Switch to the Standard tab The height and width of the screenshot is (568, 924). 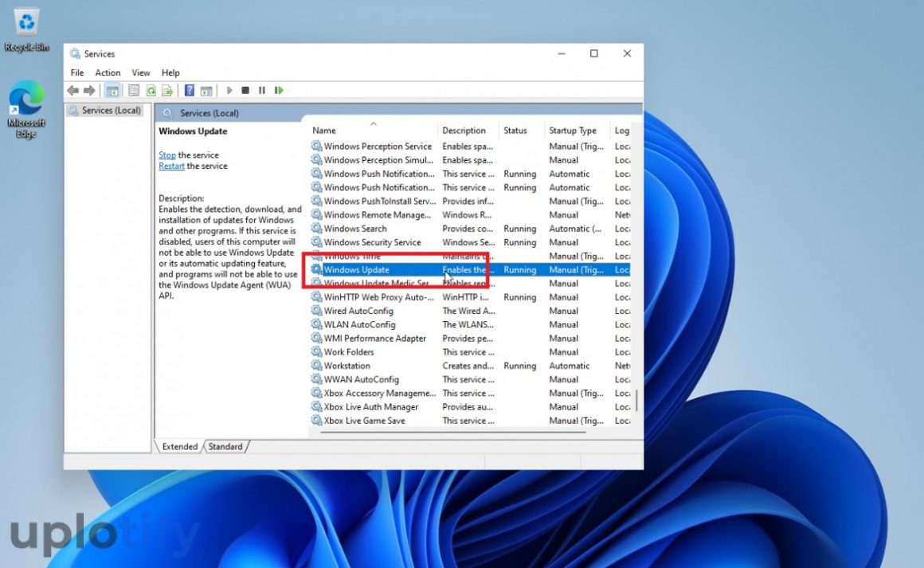225,447
